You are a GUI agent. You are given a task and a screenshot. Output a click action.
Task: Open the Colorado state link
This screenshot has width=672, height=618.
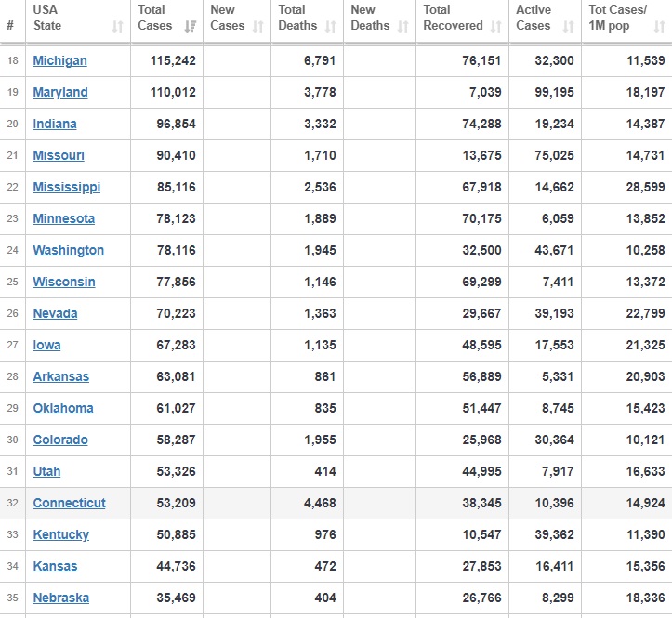point(60,440)
